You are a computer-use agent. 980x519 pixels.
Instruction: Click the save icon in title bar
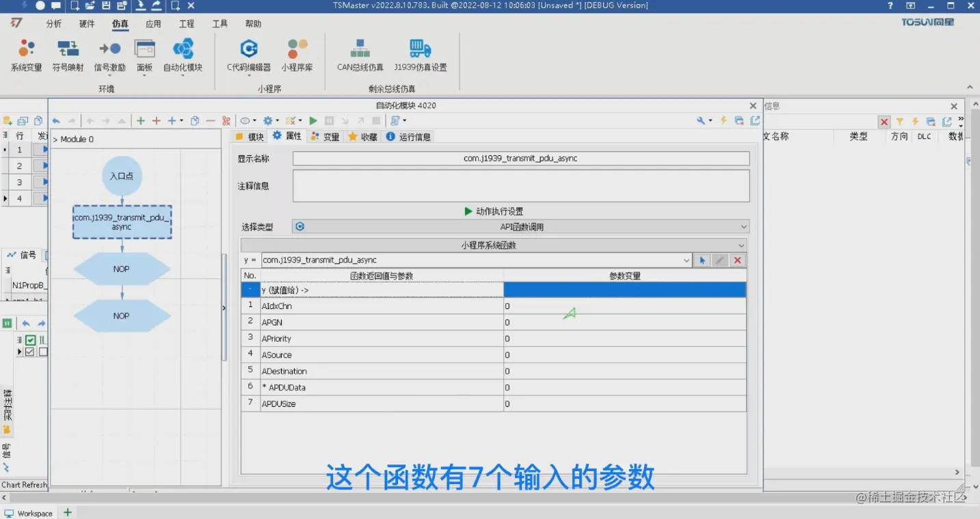coord(106,5)
